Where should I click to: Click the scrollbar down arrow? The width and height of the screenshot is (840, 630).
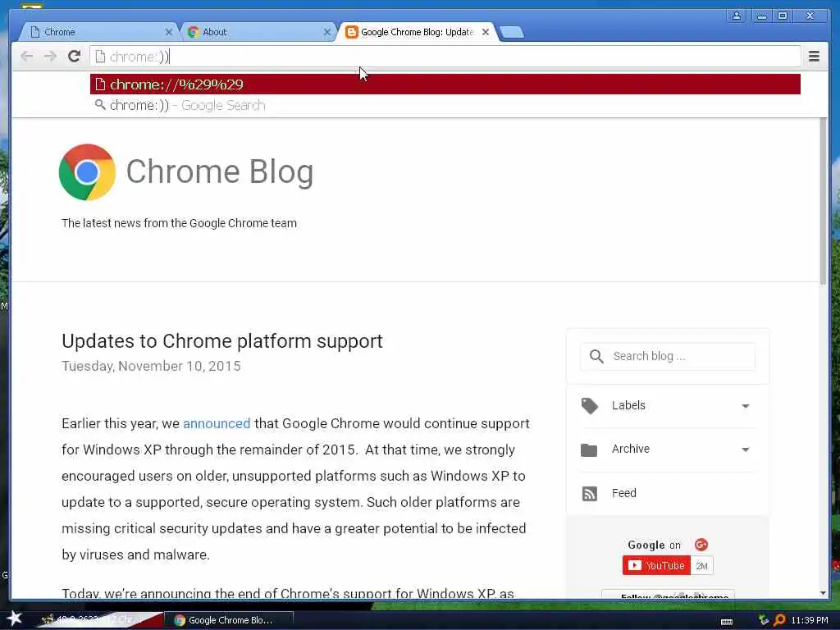(824, 593)
